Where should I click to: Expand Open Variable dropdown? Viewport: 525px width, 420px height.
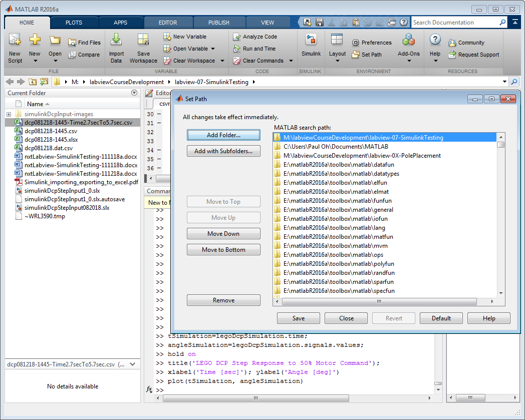(x=213, y=49)
